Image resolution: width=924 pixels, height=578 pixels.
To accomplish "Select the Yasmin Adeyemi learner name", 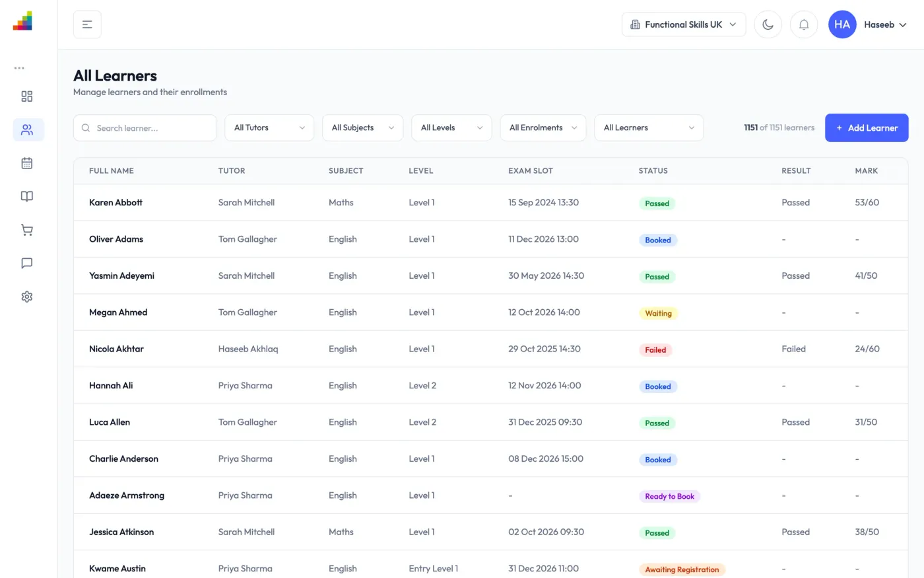I will click(x=121, y=276).
